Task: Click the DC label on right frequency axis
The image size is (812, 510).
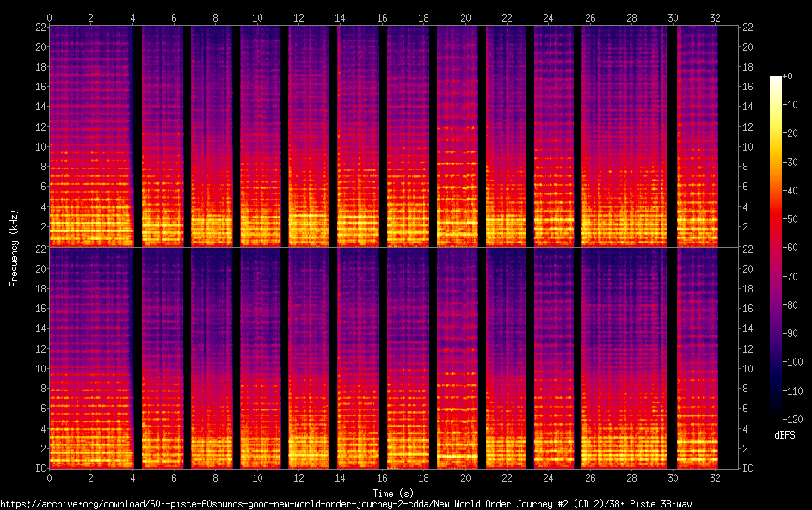Action: pos(747,469)
